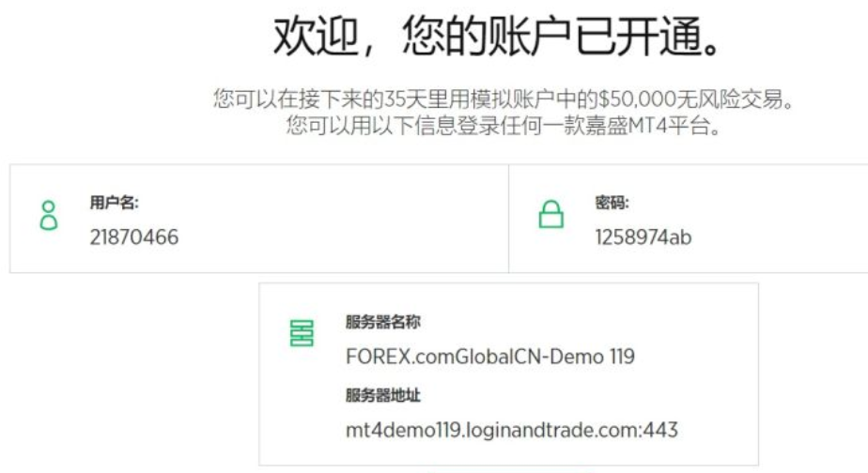Click the green server stack icon
This screenshot has height=473, width=868.
coord(302,333)
